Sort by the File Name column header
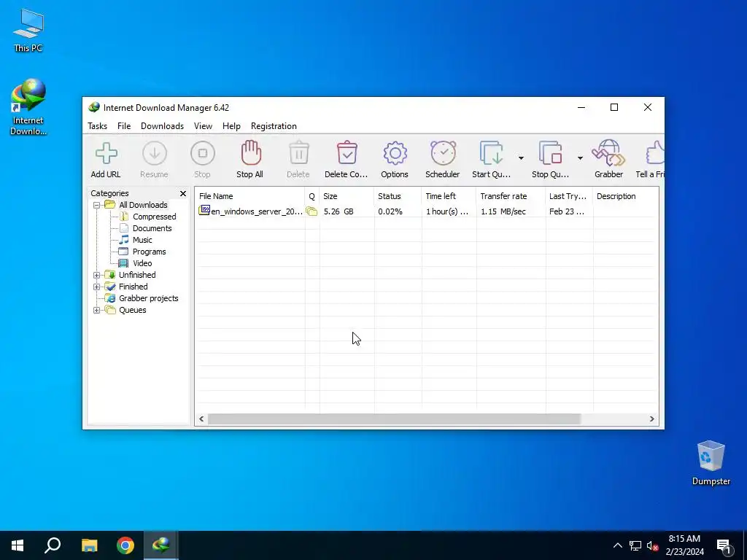The width and height of the screenshot is (747, 560). pos(249,196)
